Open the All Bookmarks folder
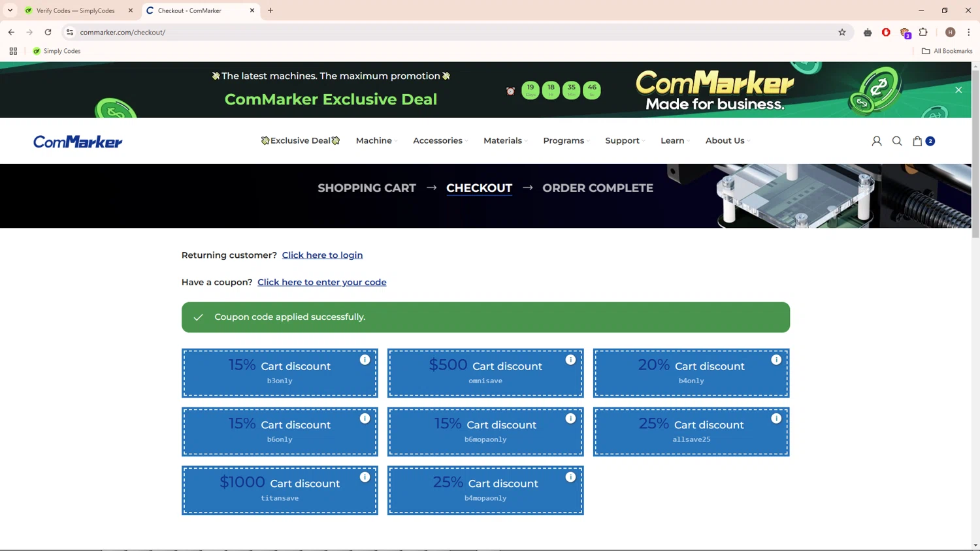The width and height of the screenshot is (980, 551). pos(947,51)
